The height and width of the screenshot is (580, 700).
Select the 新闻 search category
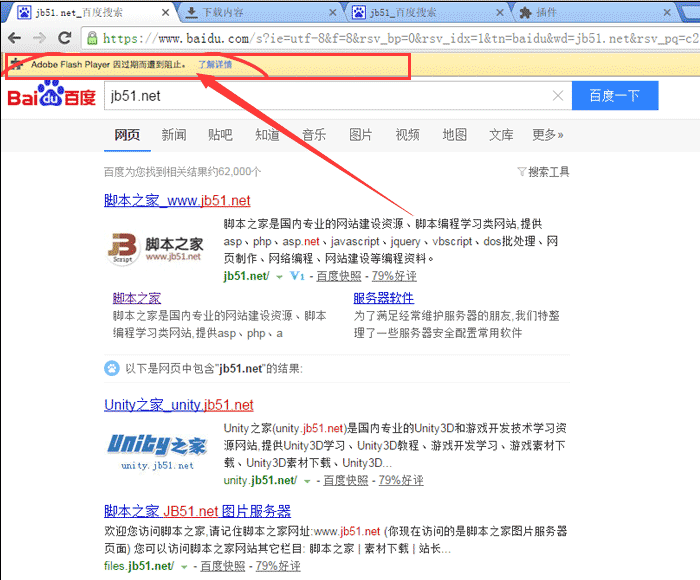174,134
